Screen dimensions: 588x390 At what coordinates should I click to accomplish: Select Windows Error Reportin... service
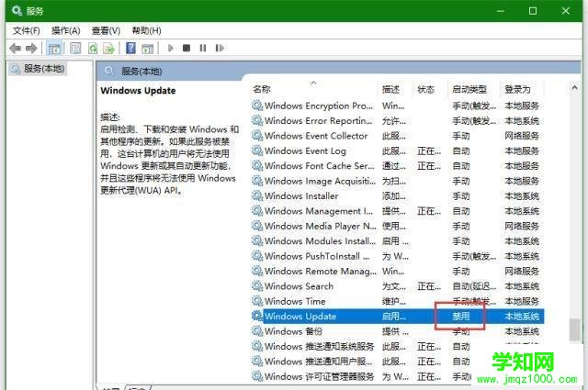(x=319, y=120)
